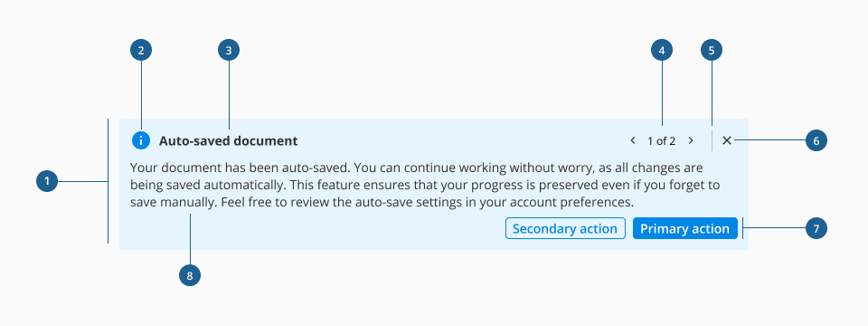
Task: Click the Primary action button
Action: pyautogui.click(x=684, y=228)
